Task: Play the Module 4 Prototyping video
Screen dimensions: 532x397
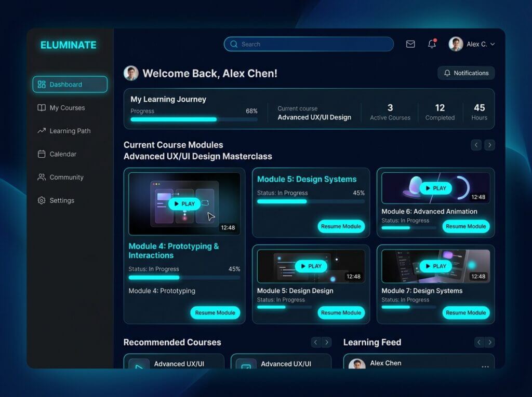Action: 184,204
